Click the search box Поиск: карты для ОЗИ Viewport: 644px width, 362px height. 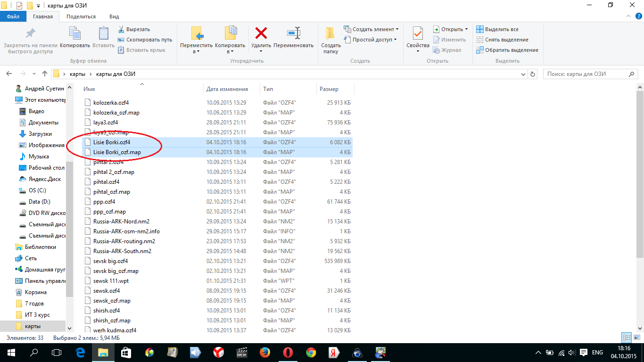click(587, 74)
